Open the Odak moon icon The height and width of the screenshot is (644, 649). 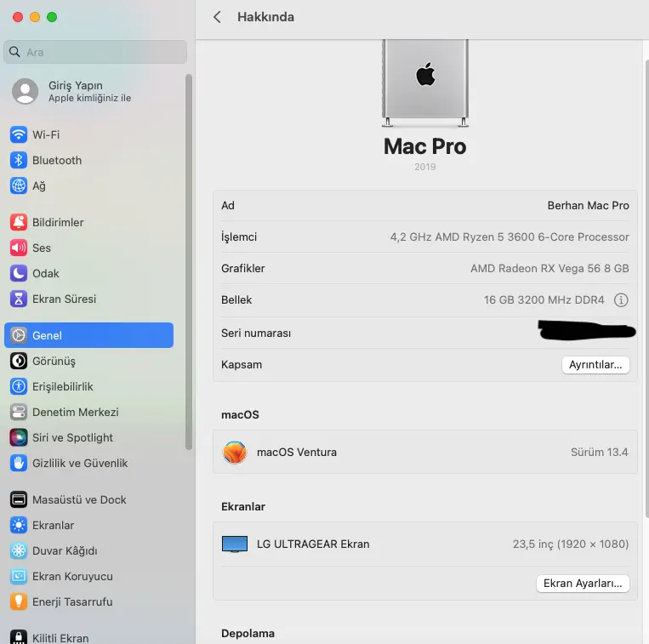[19, 273]
